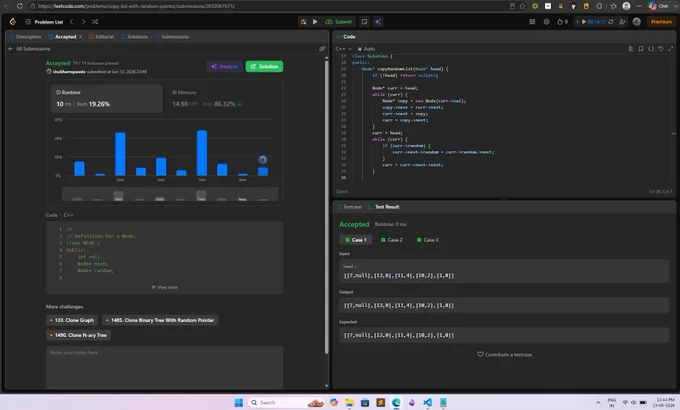Reset the timer with refresh icon
This screenshot has width=680, height=410.
(x=611, y=22)
